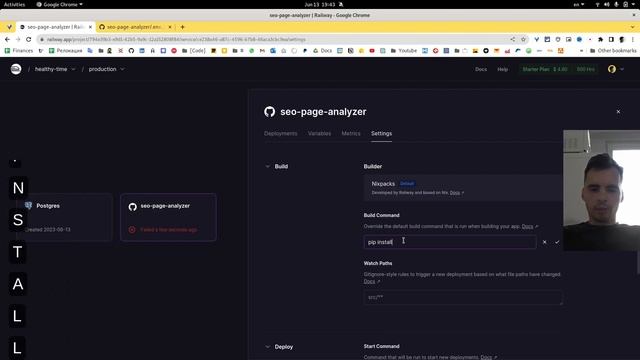Open the production environment dropdown
This screenshot has height=360, width=640.
click(x=107, y=69)
